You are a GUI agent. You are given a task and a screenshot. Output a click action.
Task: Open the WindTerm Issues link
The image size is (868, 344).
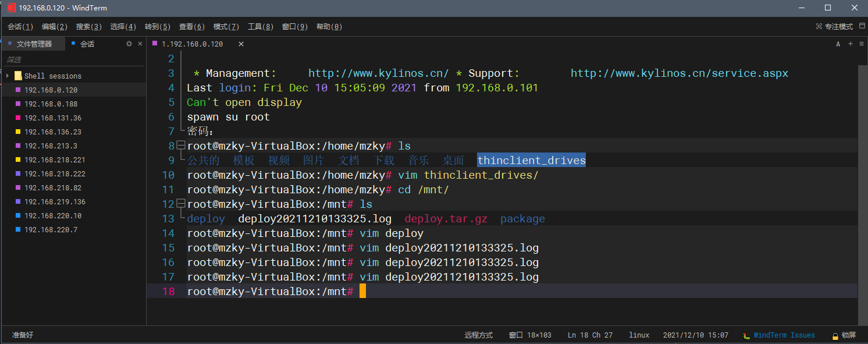[784, 335]
